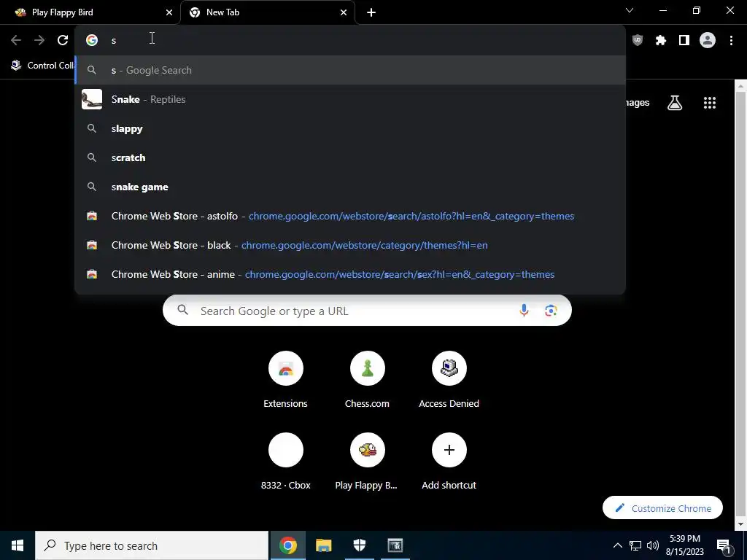
Task: Open File Explorer from the taskbar
Action: click(323, 545)
